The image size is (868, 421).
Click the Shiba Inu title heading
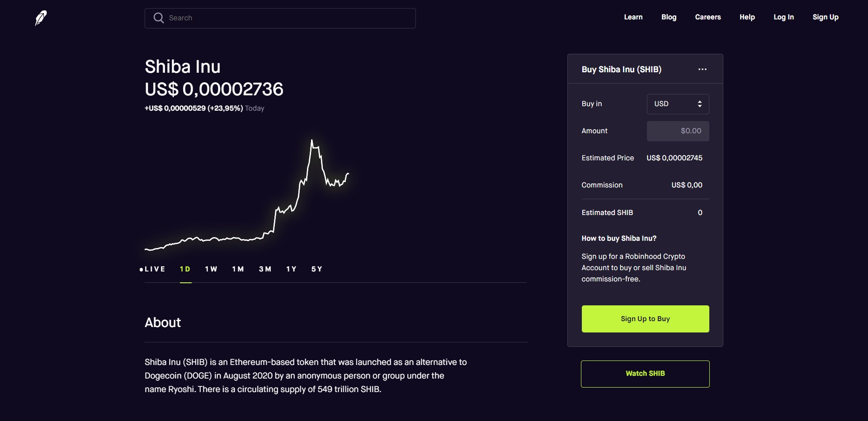click(x=183, y=67)
